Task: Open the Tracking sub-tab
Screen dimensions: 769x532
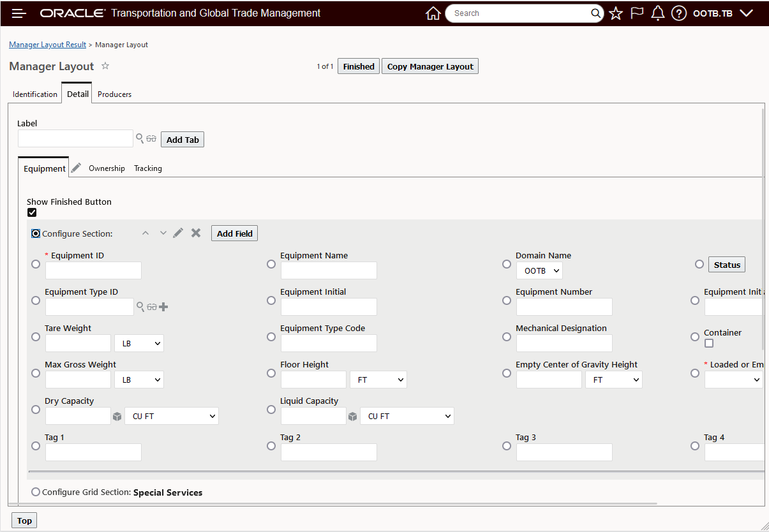Action: pyautogui.click(x=148, y=168)
